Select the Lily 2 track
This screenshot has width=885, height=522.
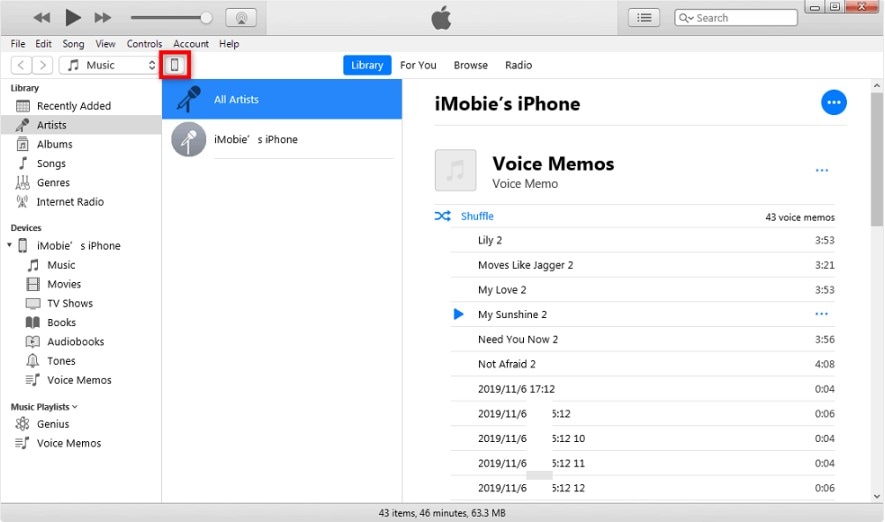(642, 240)
